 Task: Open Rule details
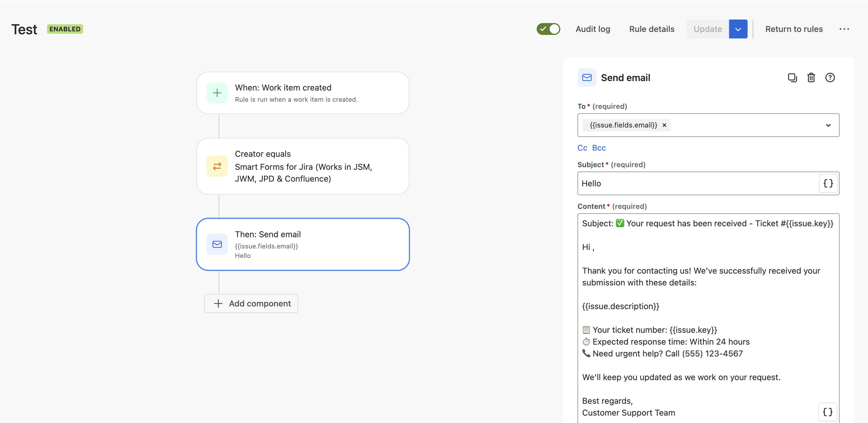click(x=652, y=29)
